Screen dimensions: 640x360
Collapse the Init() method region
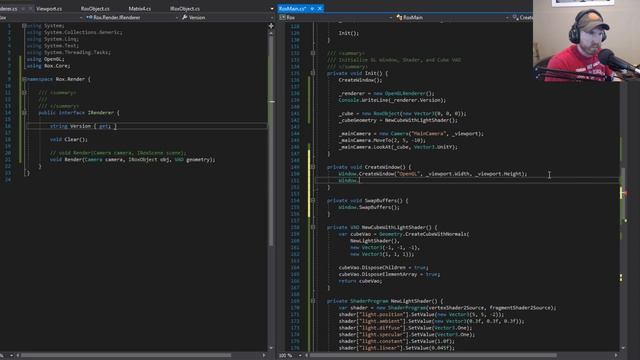click(313, 73)
